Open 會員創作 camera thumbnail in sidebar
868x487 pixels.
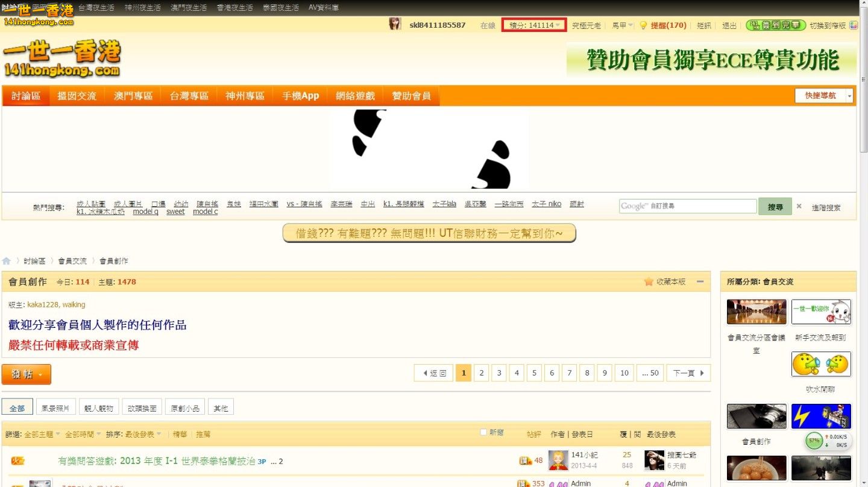tap(756, 416)
